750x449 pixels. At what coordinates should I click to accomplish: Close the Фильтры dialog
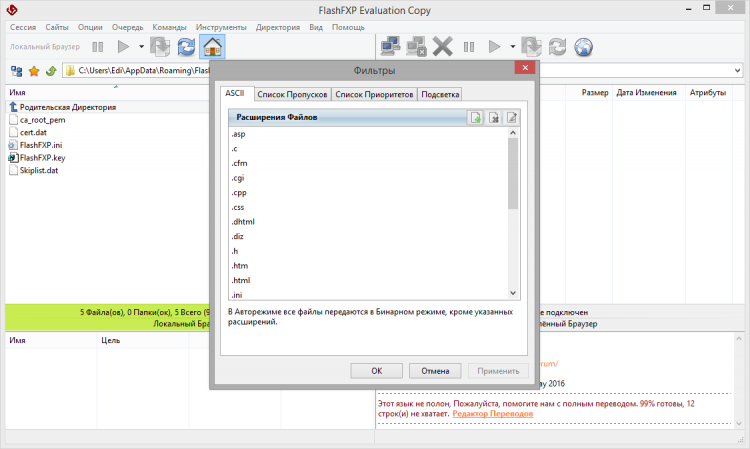(x=525, y=67)
